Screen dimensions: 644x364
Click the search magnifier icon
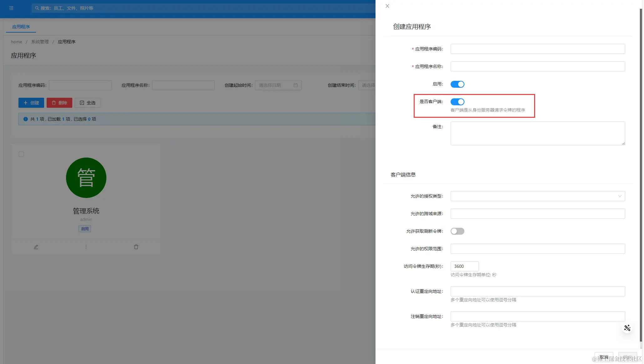37,8
